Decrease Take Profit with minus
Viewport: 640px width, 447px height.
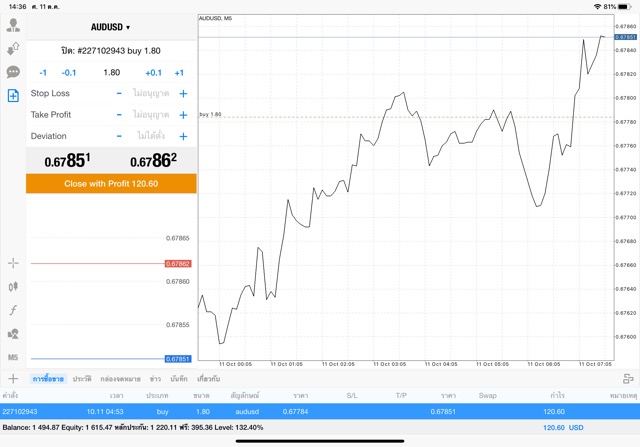[x=119, y=115]
